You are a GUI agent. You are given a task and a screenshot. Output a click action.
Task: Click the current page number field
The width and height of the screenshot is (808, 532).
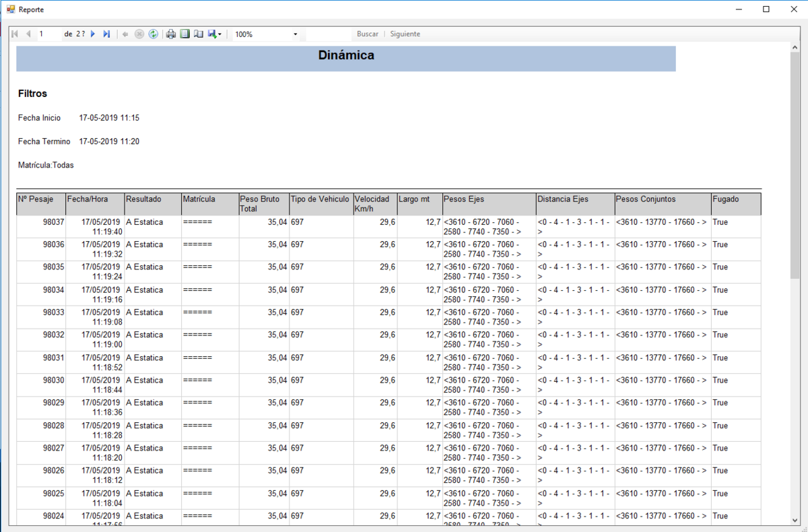tap(48, 34)
